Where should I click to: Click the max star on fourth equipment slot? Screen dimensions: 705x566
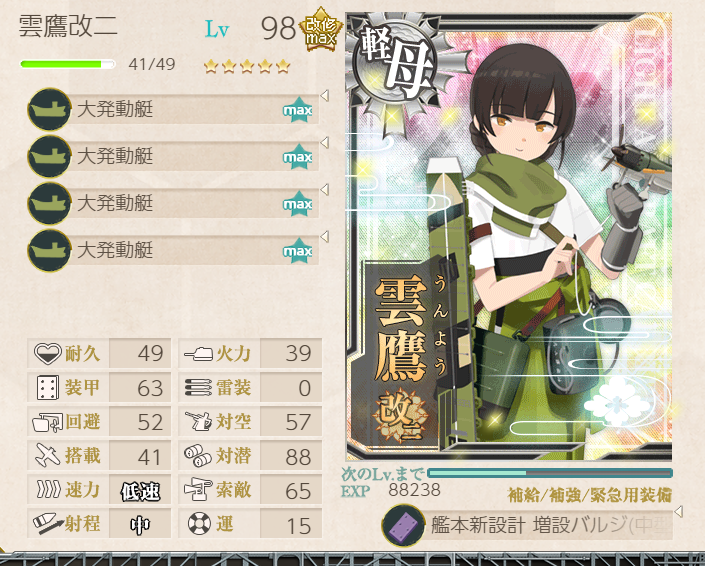pyautogui.click(x=298, y=251)
